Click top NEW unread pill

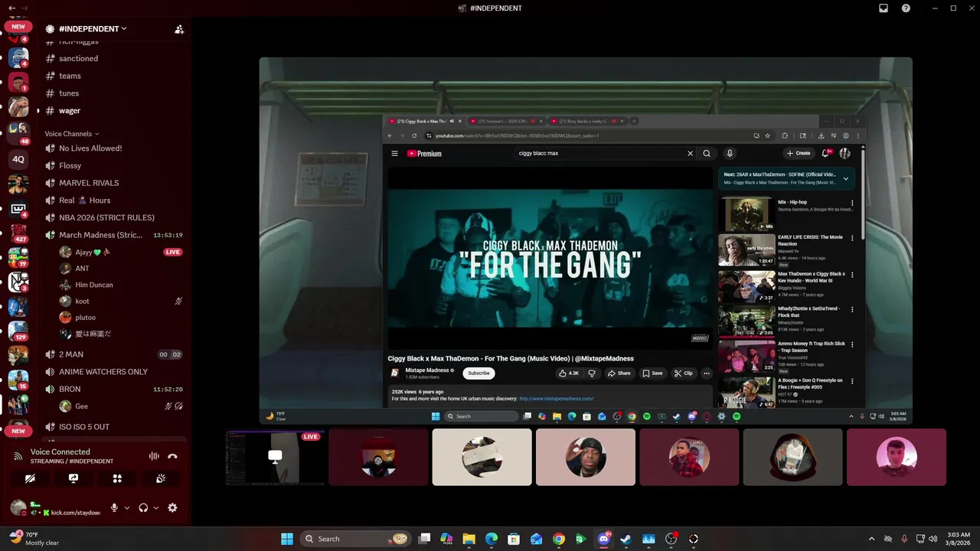click(x=18, y=26)
